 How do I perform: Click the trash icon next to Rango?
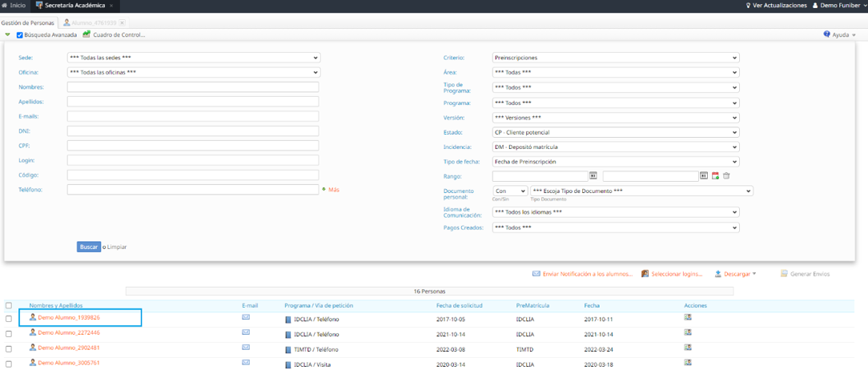click(x=726, y=176)
